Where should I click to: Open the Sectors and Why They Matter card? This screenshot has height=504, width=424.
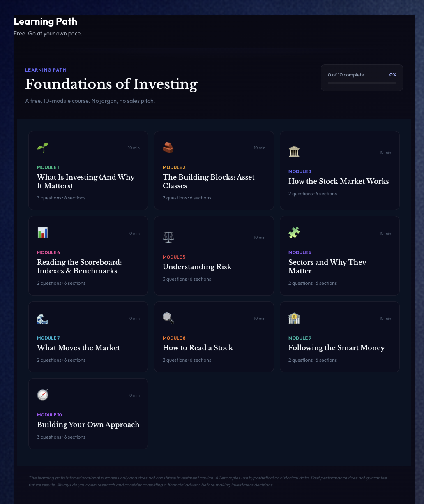pyautogui.click(x=339, y=255)
